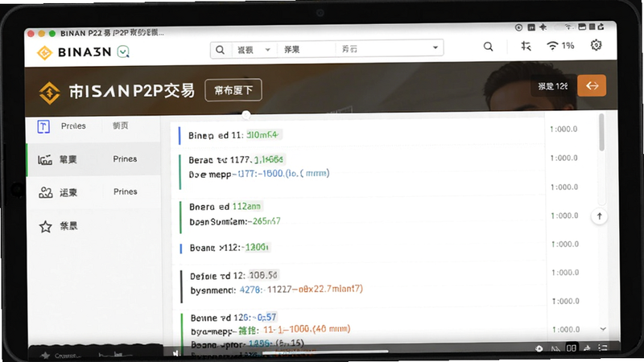
Task: Click the magnifier inside the search box
Action: click(x=220, y=50)
